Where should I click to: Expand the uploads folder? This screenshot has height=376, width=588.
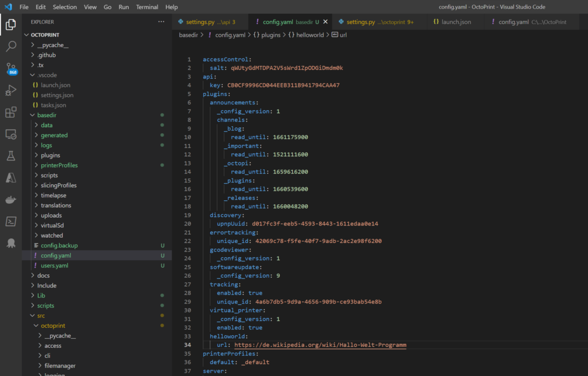[x=51, y=215]
